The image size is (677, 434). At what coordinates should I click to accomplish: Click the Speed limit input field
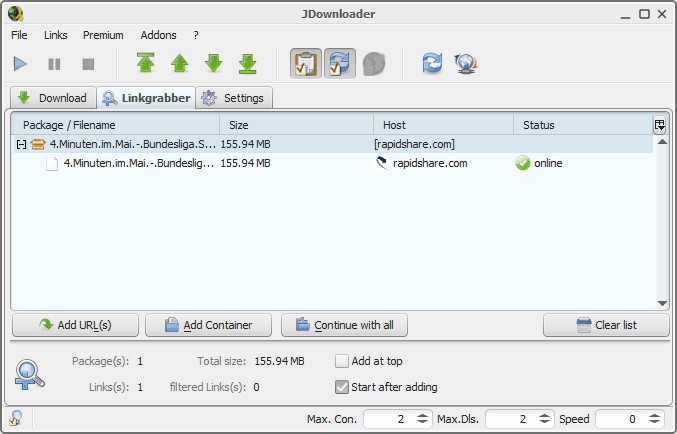(620, 419)
